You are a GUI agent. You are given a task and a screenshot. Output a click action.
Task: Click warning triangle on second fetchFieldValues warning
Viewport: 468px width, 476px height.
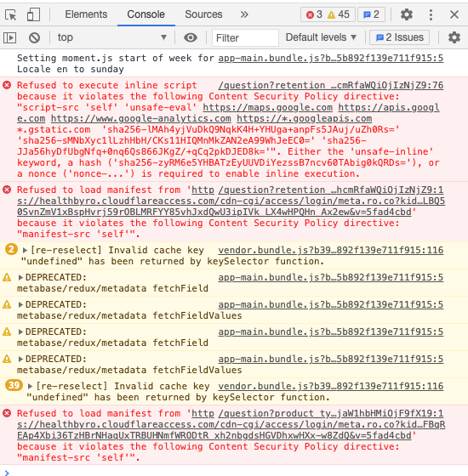[x=7, y=359]
